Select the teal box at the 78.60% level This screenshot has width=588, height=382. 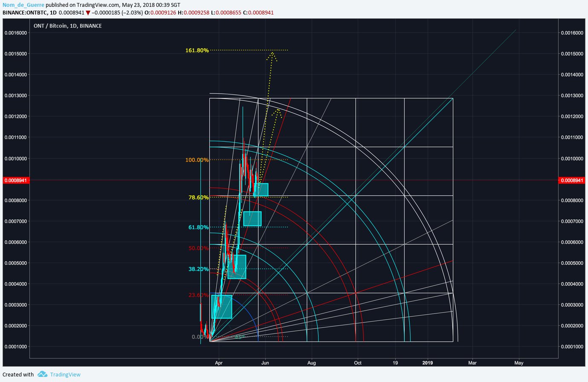[x=261, y=190]
